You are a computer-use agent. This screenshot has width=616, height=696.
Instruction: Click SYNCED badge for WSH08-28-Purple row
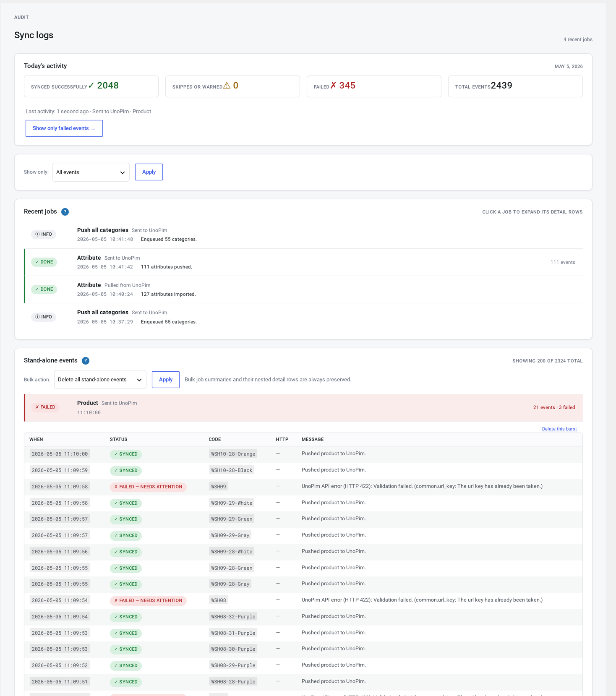(126, 682)
